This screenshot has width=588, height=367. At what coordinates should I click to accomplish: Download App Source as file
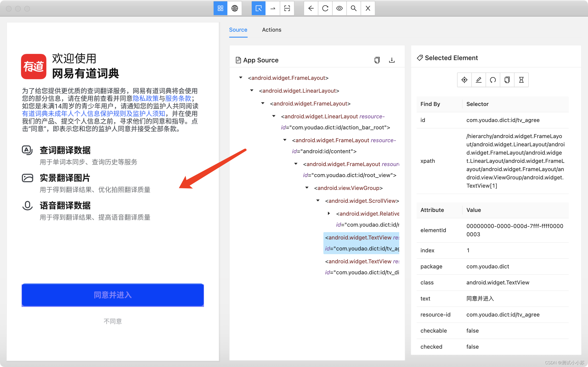(x=392, y=60)
